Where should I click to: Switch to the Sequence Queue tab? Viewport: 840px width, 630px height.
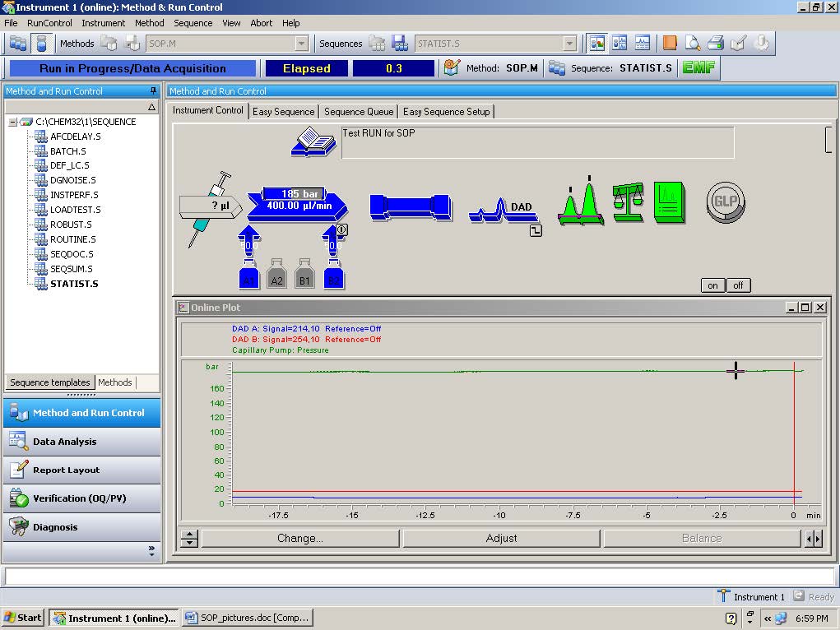[x=358, y=111]
